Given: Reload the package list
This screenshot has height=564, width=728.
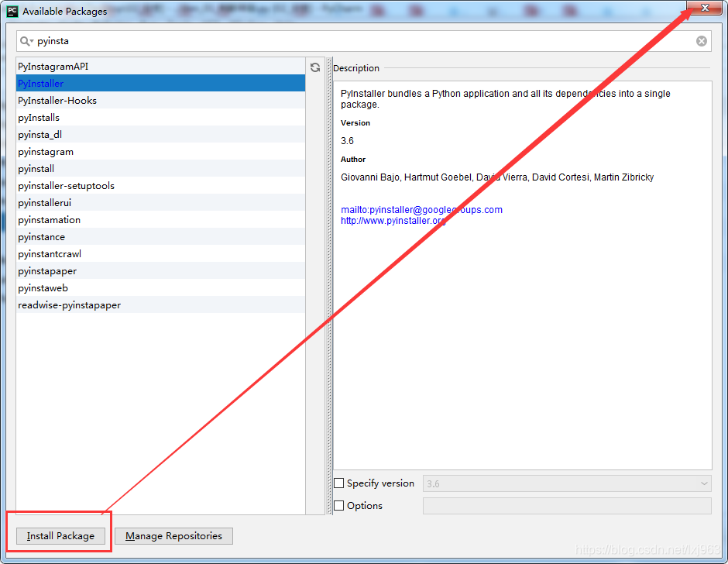Looking at the screenshot, I should [315, 67].
